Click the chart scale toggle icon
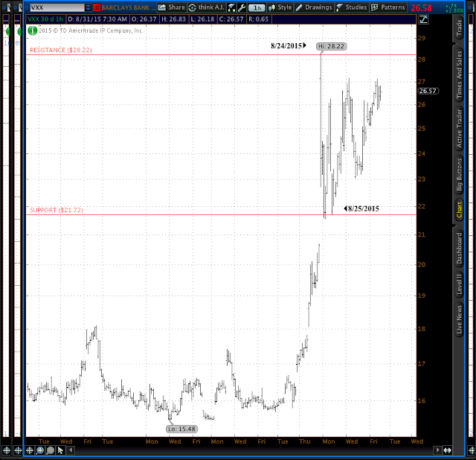 (x=423, y=20)
